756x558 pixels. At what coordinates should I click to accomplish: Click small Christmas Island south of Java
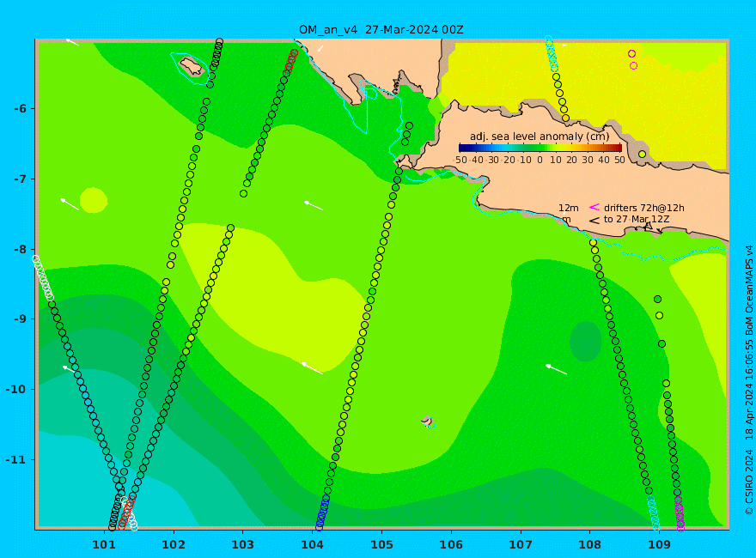tap(427, 422)
